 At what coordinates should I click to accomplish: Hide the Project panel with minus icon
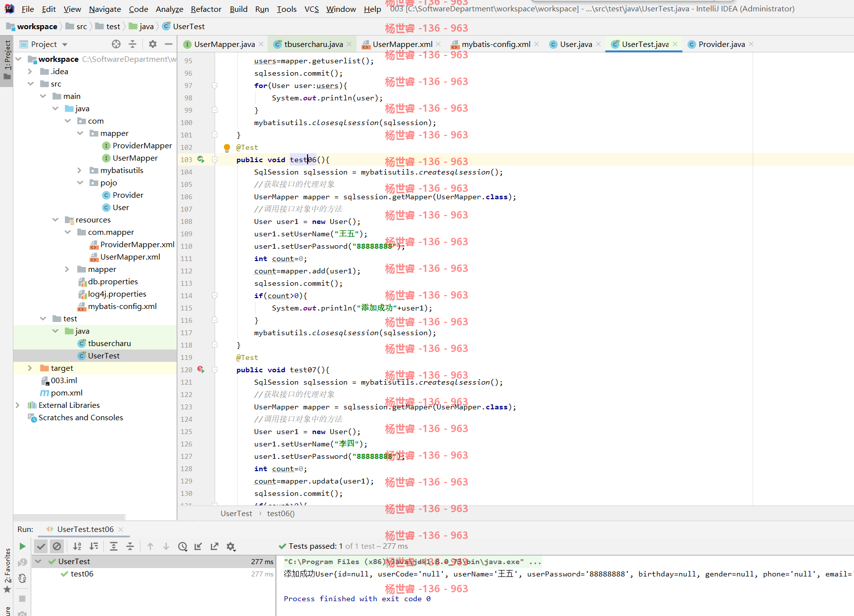coord(169,44)
